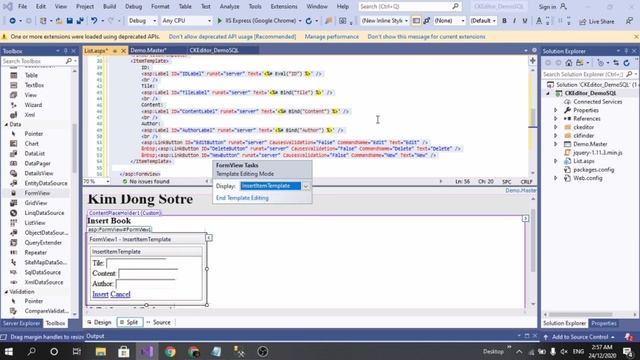This screenshot has width=640, height=360.
Task: Click Solution Explorer home icon
Action: click(569, 63)
